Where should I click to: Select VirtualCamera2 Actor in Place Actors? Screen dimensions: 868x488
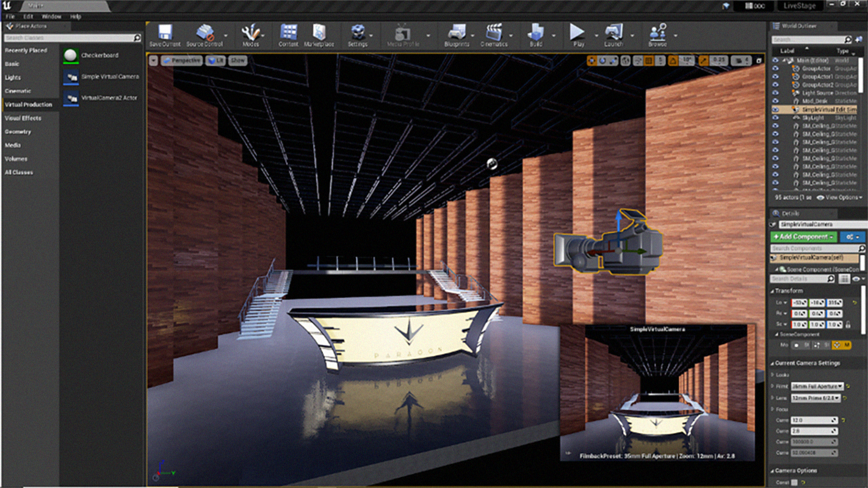pos(101,98)
